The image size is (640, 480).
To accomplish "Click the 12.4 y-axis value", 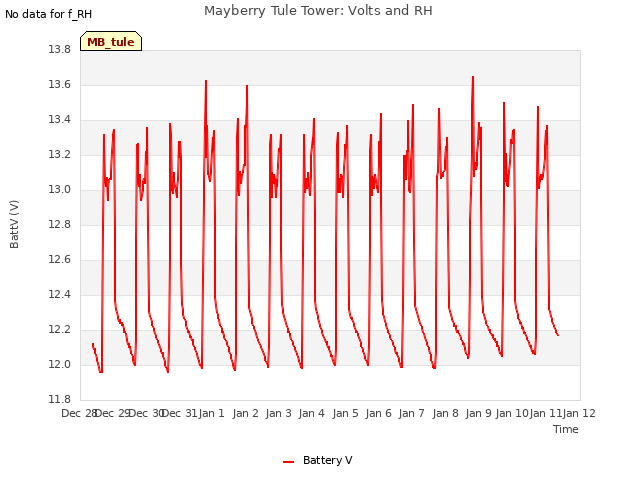I will point(60,295).
